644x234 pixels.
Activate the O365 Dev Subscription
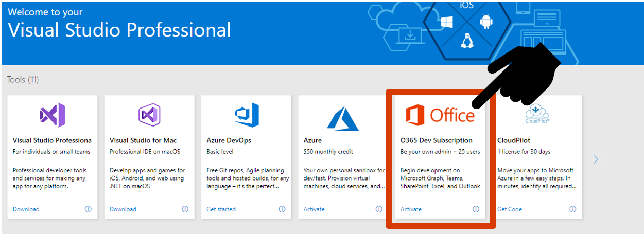point(411,209)
